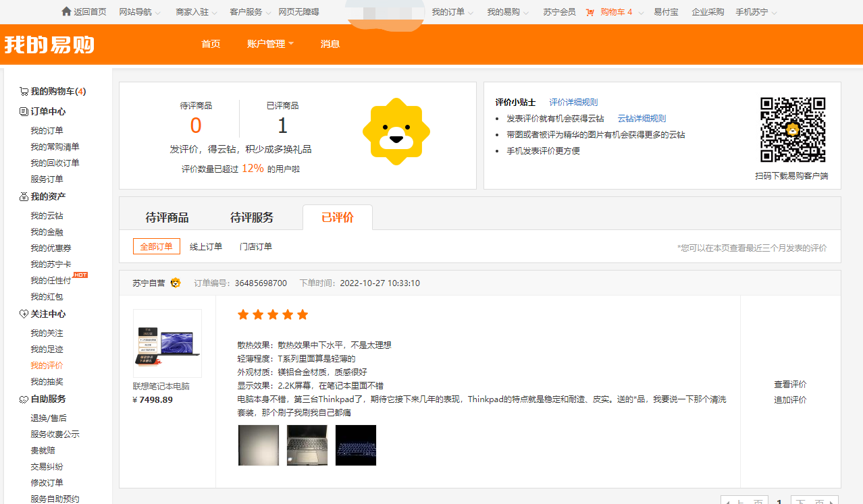Switch to the 待评服务 tab
This screenshot has height=504, width=863.
[252, 217]
